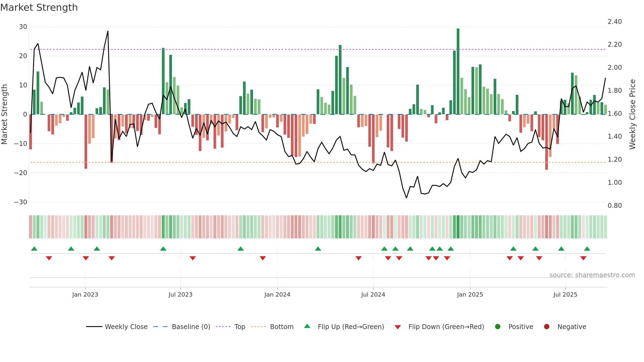Click the black Weekly Close legend line sample
644x362 pixels.
(94, 327)
